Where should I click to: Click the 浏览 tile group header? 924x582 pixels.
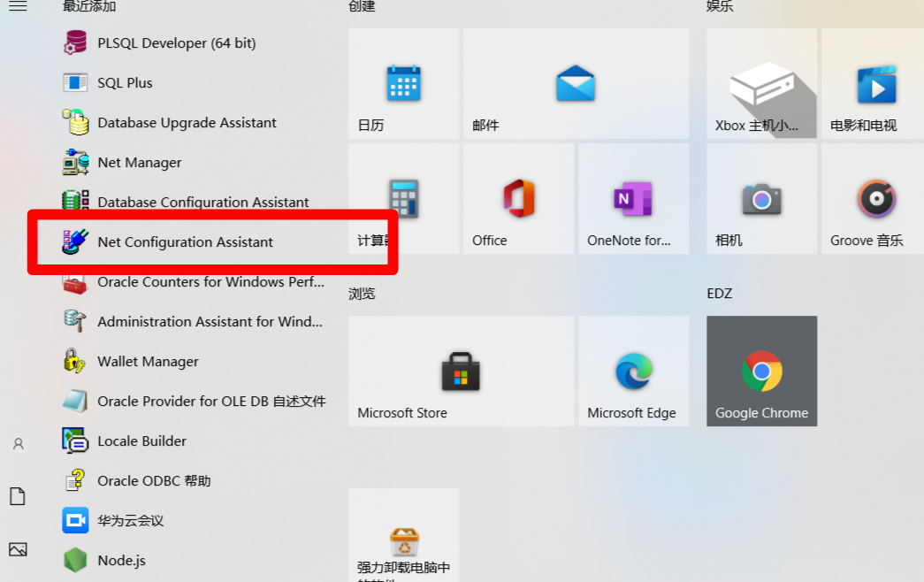tap(362, 294)
